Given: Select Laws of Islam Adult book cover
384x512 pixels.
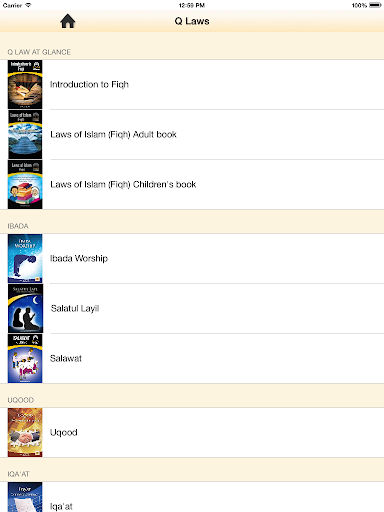Looking at the screenshot, I should (x=25, y=134).
